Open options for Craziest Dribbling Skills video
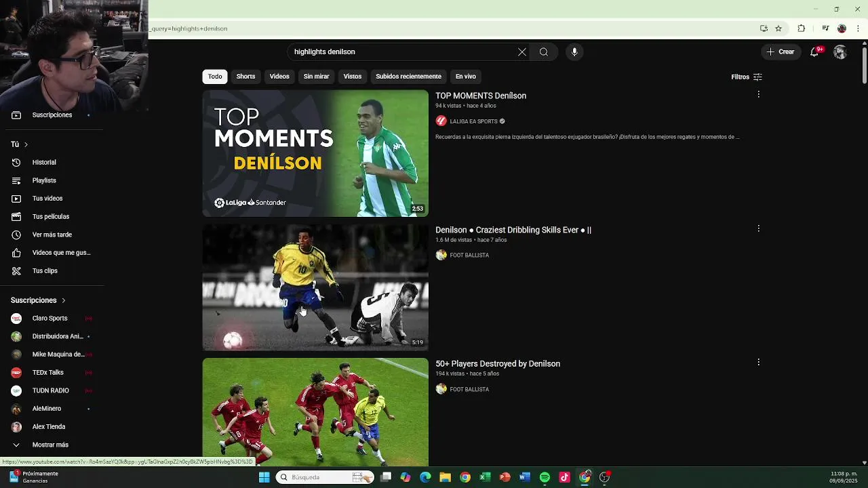868x488 pixels. click(758, 229)
